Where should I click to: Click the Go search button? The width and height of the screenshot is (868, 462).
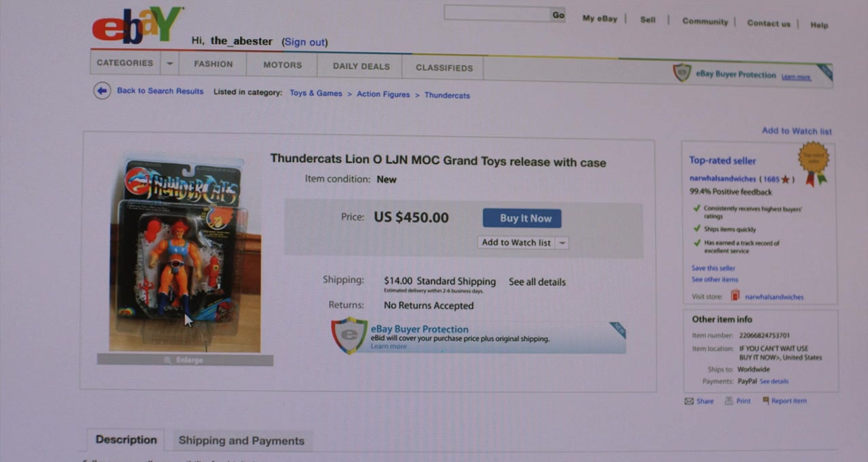click(558, 15)
